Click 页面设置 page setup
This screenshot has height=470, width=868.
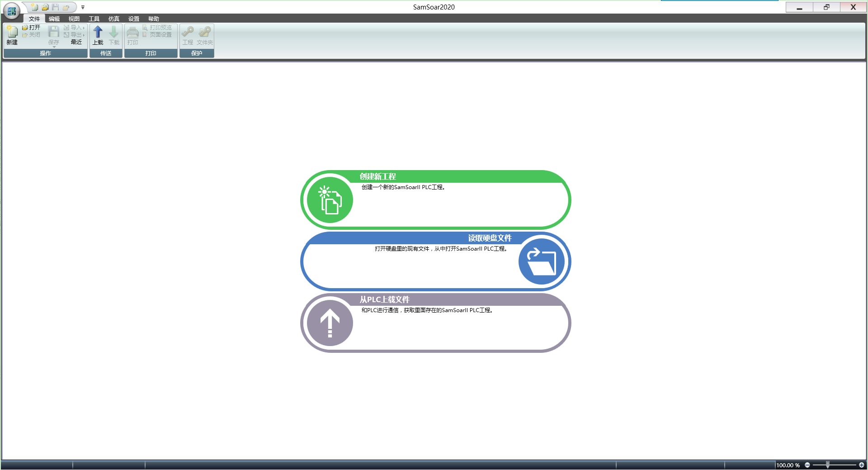(157, 35)
